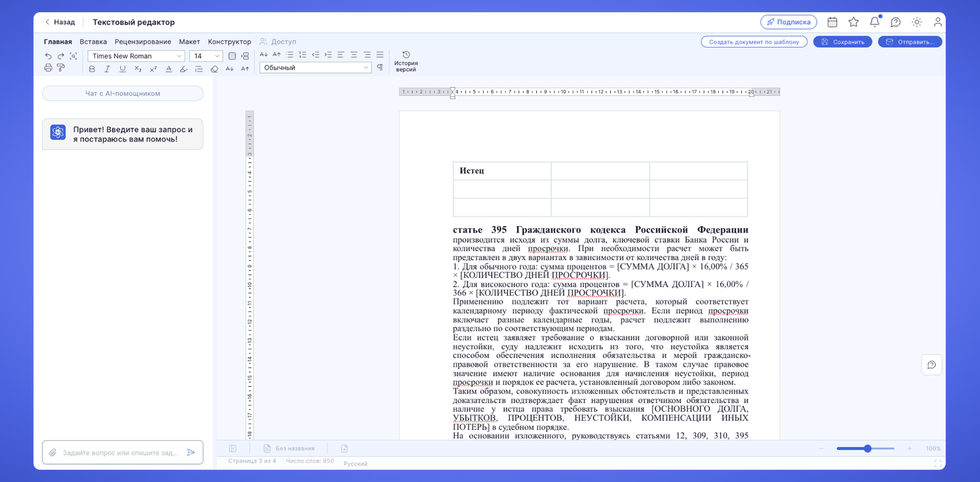Click the icon right of the table grid icon
The height and width of the screenshot is (482, 980).
[x=245, y=56]
